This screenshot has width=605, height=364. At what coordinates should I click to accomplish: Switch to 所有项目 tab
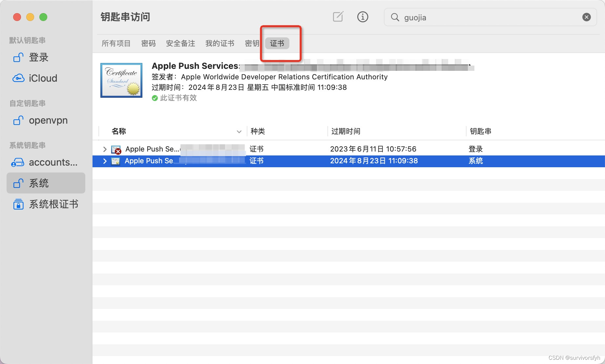[x=116, y=43]
